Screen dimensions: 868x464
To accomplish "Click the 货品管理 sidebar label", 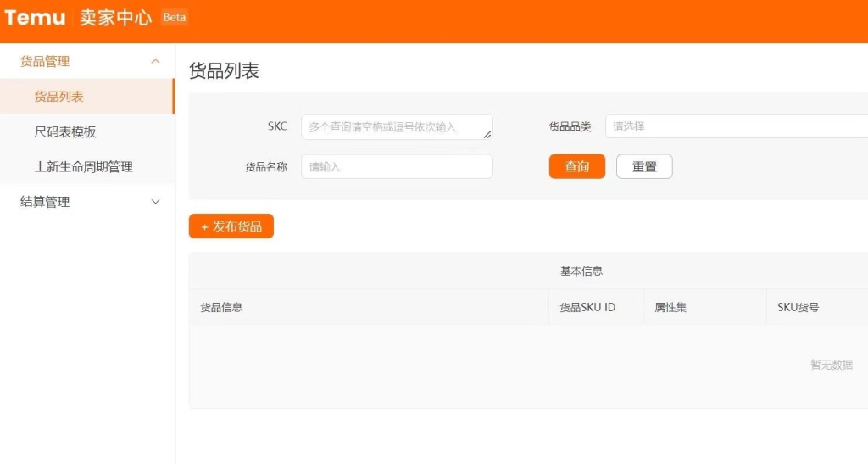I will 45,61.
